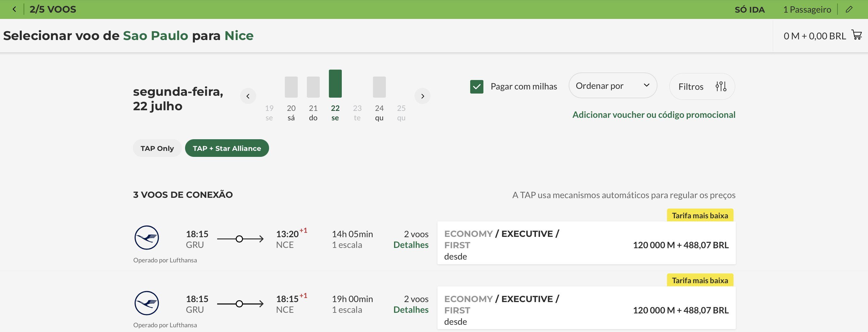
Task: Click the 1 Passageiro label
Action: click(807, 9)
